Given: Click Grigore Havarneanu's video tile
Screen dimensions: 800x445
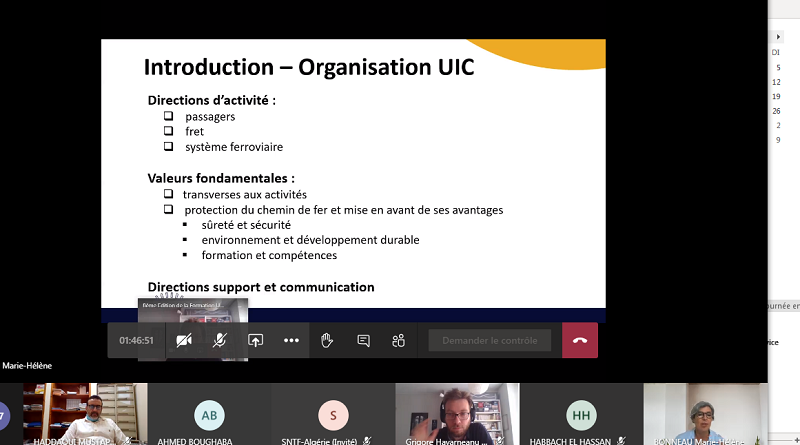Looking at the screenshot, I should click(x=457, y=412).
